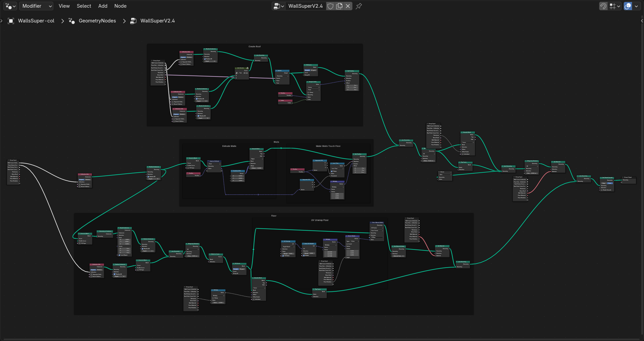Open the Auto domain dropdown in Viewer node
The height and width of the screenshot is (341, 644).
pyautogui.click(x=445, y=174)
